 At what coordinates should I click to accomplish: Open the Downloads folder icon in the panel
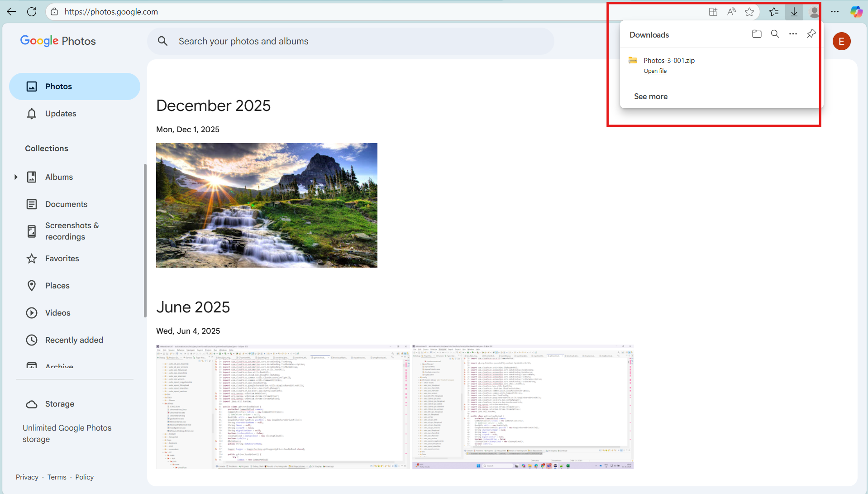point(756,34)
